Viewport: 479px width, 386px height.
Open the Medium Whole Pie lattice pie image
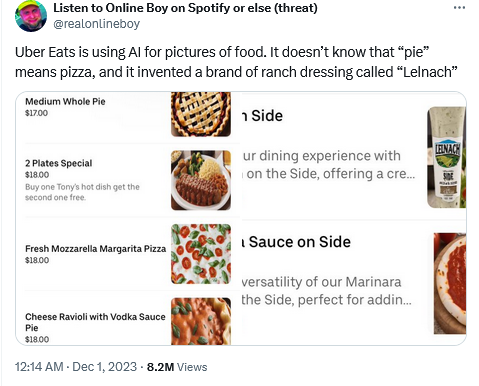(x=201, y=114)
